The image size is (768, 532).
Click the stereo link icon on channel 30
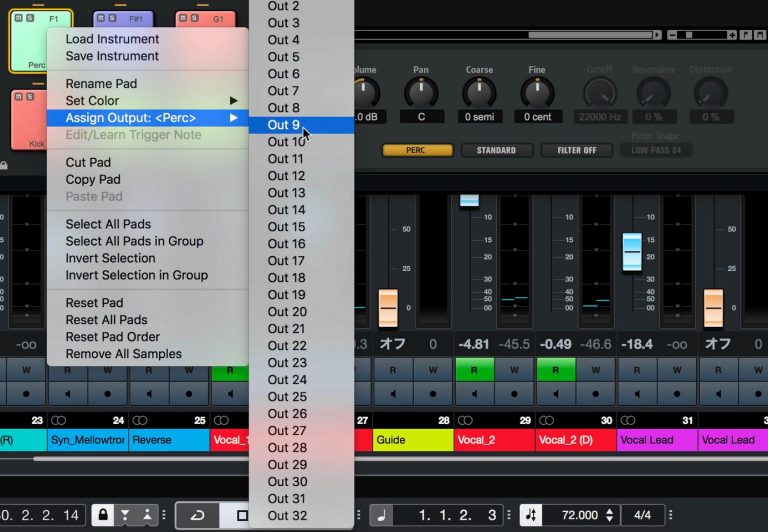547,420
